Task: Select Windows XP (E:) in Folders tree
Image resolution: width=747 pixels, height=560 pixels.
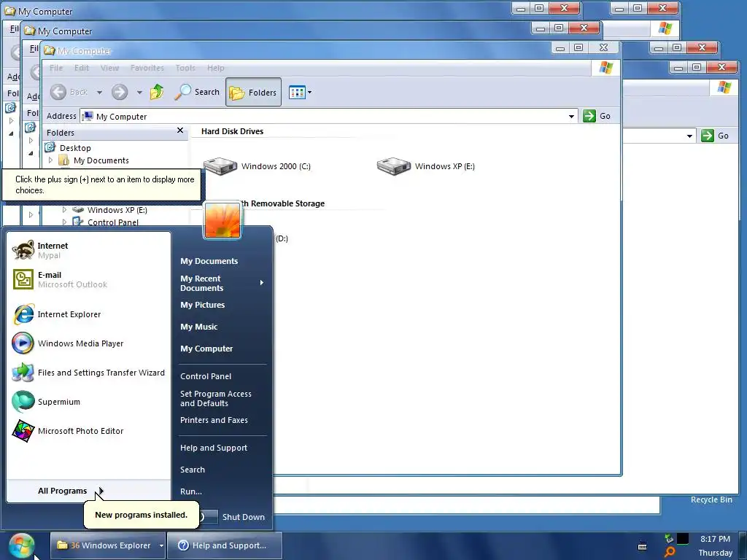Action: pyautogui.click(x=117, y=210)
